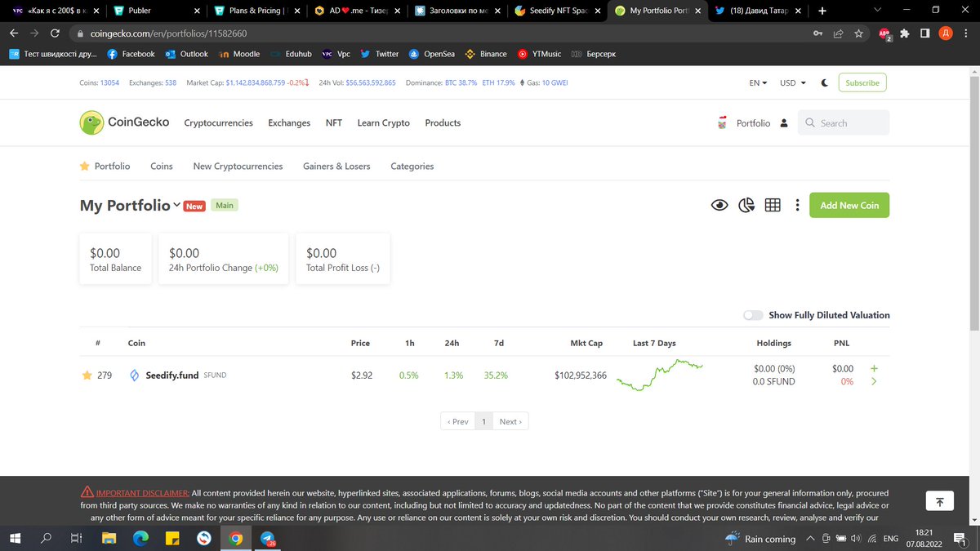
Task: Open the NFT nav menu
Action: tap(333, 123)
